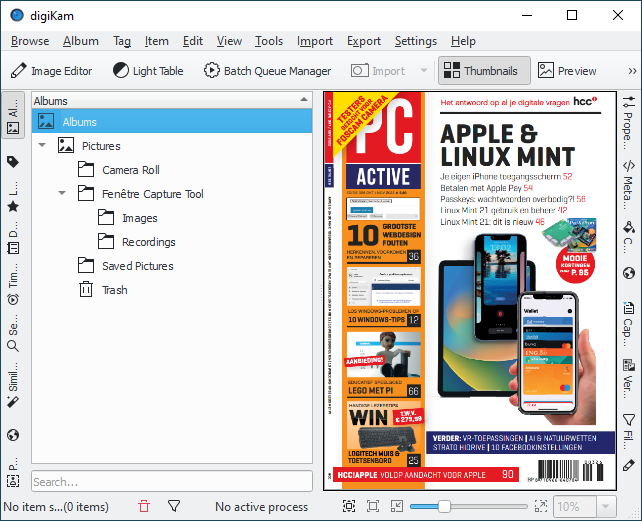
Task: Select the Images subfolder
Action: click(140, 218)
